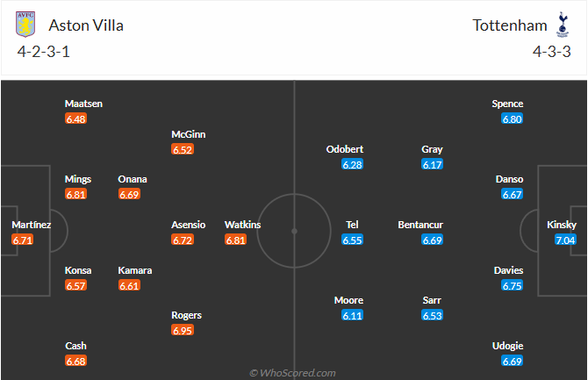The width and height of the screenshot is (588, 380).
Task: Click the WhoScored.com watermark
Action: (293, 373)
